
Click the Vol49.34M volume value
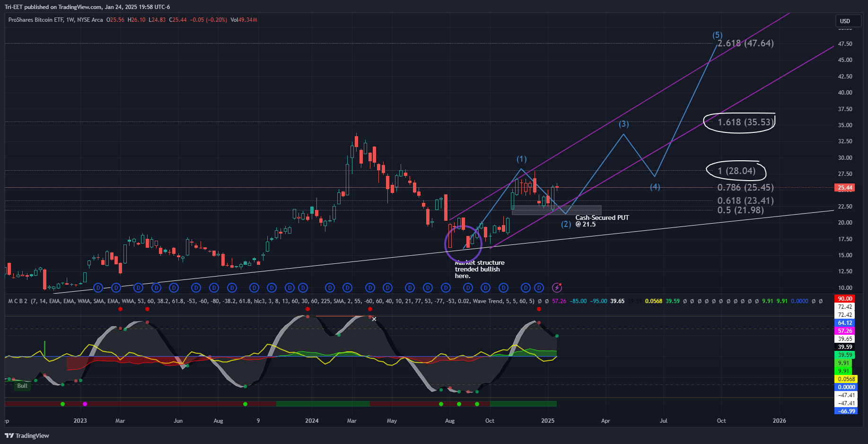click(244, 20)
